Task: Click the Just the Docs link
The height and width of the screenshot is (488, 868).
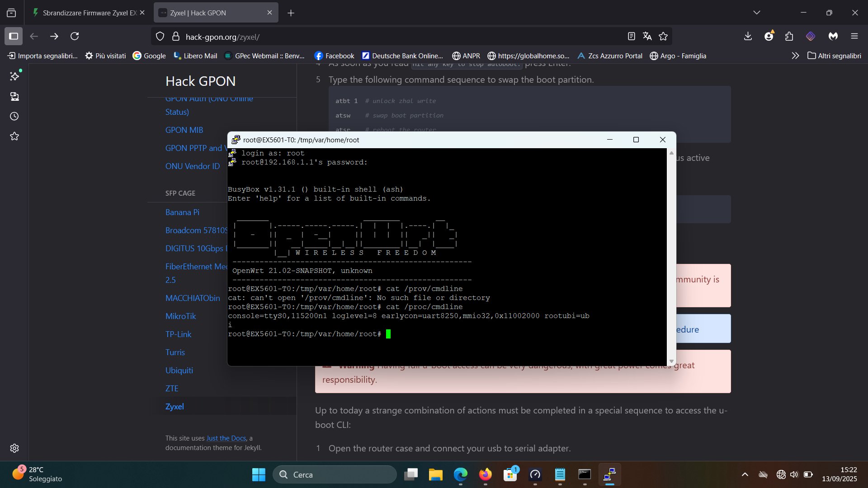Action: pos(226,438)
